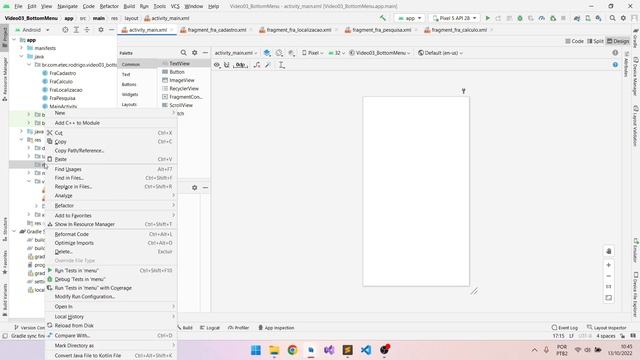The height and width of the screenshot is (360, 640).
Task: Switch editor to Split view
Action: coord(595,41)
